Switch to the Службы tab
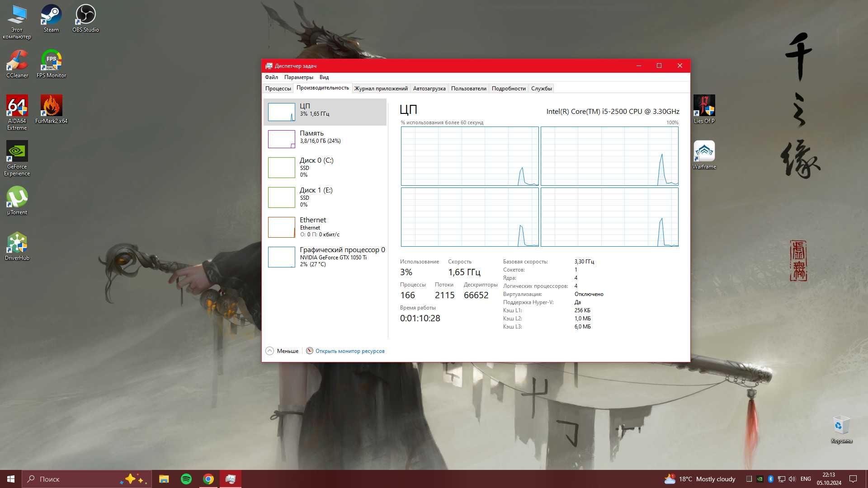868x488 pixels. tap(541, 89)
